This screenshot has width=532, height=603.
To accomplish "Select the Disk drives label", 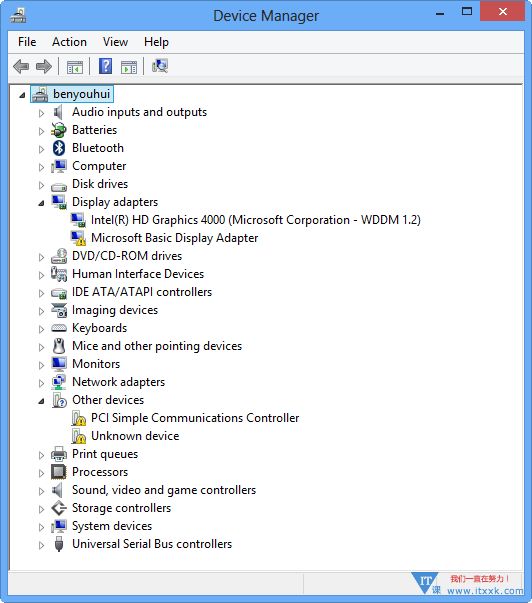I will pos(100,184).
